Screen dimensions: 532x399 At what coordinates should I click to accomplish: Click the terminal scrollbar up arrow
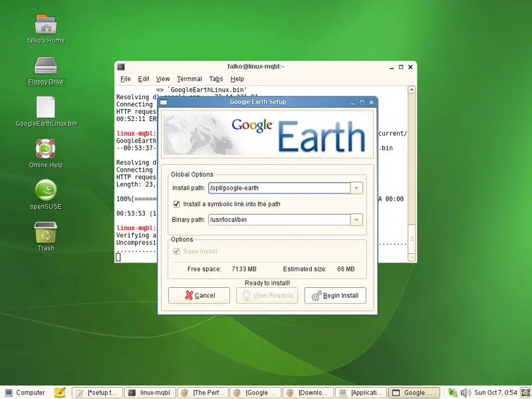pyautogui.click(x=412, y=90)
